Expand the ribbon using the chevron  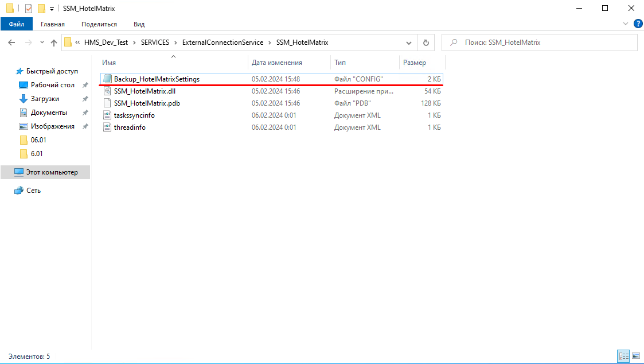point(626,24)
